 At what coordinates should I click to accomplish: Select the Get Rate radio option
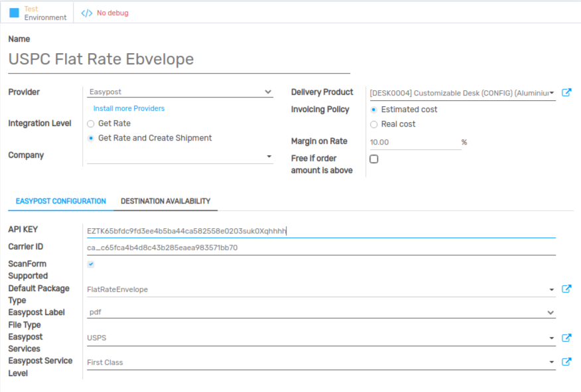91,123
